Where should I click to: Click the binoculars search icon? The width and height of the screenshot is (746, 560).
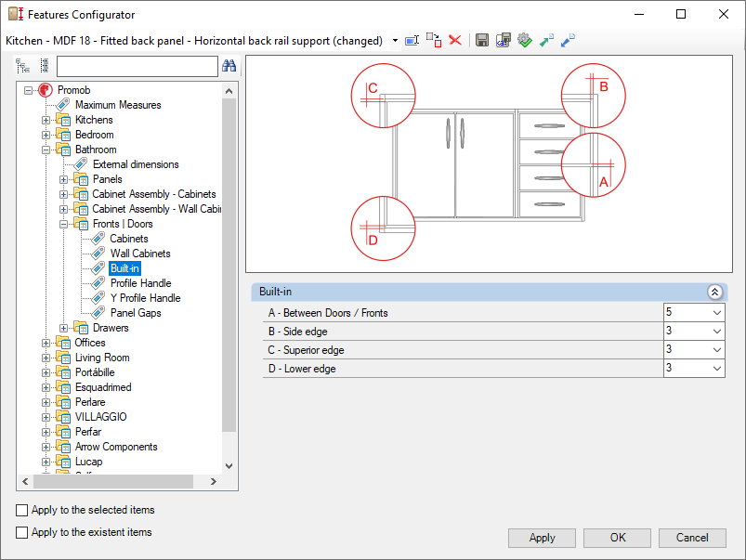point(229,66)
